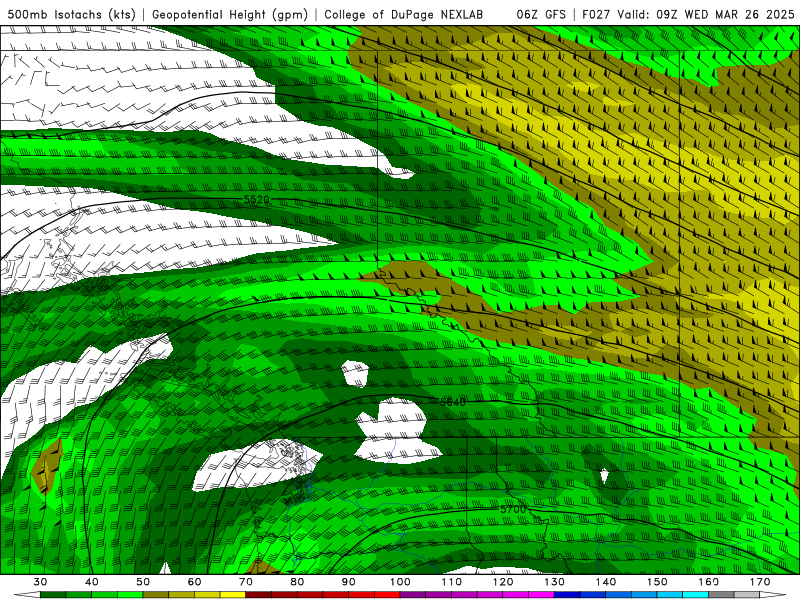The height and width of the screenshot is (600, 800).
Task: Click the 80 knot colorbar label
Action: (297, 582)
